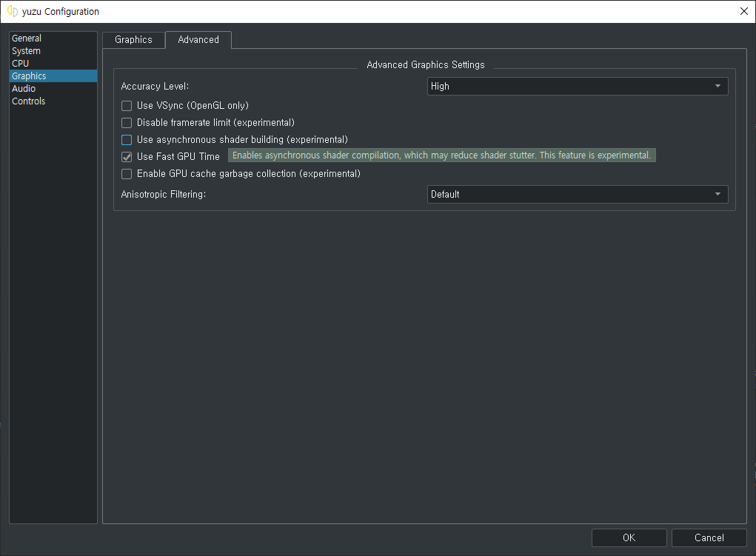Go to CPU settings category
756x556 pixels.
53,63
